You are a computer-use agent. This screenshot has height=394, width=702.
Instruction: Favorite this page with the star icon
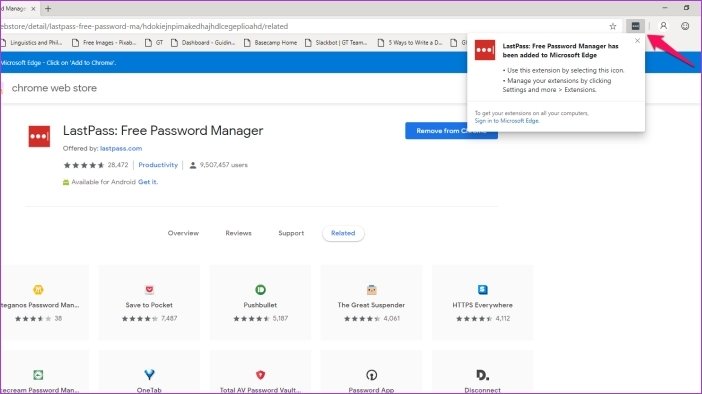click(x=613, y=26)
